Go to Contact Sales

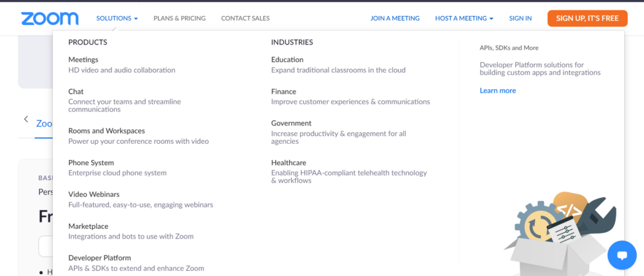[x=245, y=18]
